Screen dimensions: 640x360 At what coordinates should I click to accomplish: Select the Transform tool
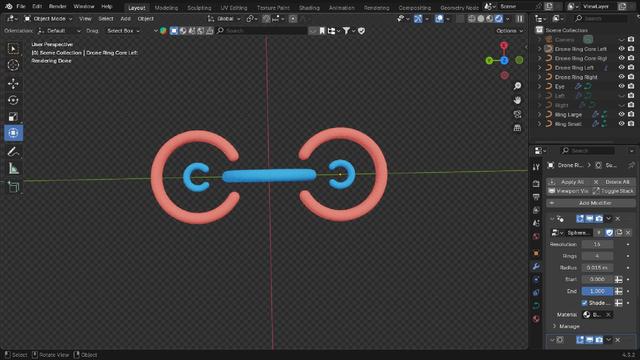[13, 133]
